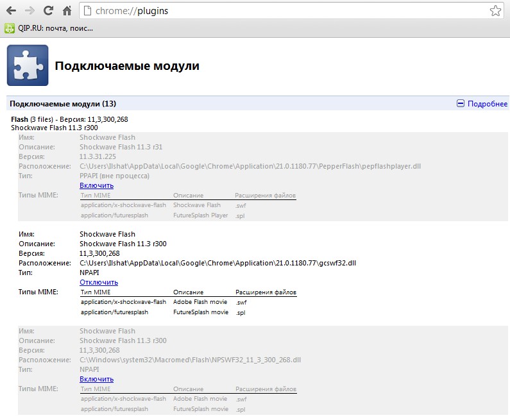Screen dimensions: 510x420
Task: Open the QIP.RU bookmark bar item
Action: (x=55, y=28)
